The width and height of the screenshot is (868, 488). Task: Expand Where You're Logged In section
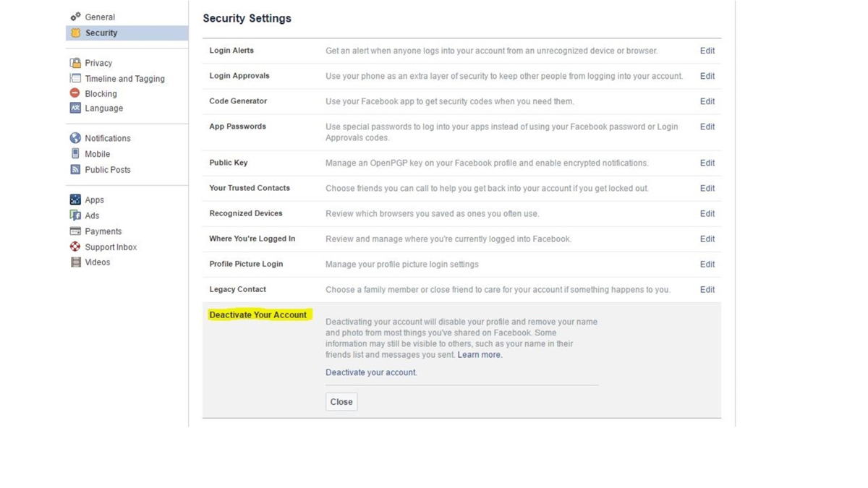coord(707,239)
